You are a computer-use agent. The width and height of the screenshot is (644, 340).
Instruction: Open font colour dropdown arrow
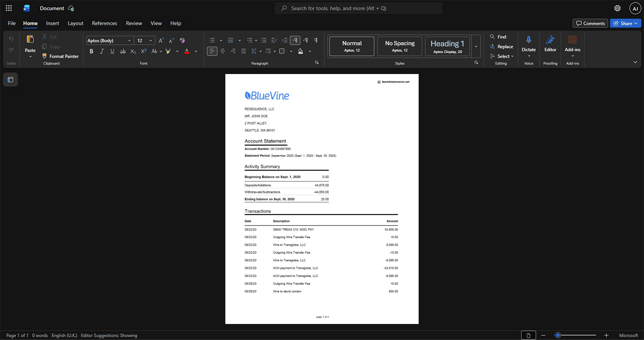pyautogui.click(x=196, y=51)
